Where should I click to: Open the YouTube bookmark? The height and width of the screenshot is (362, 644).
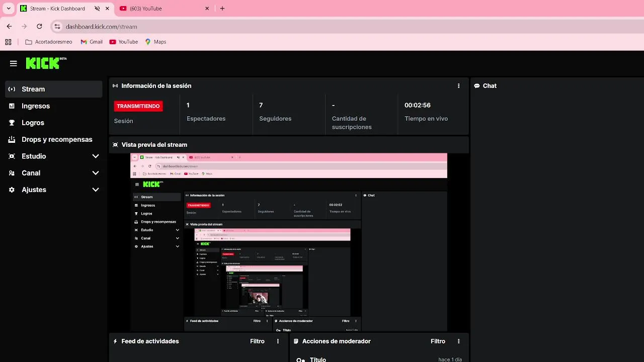click(x=124, y=42)
